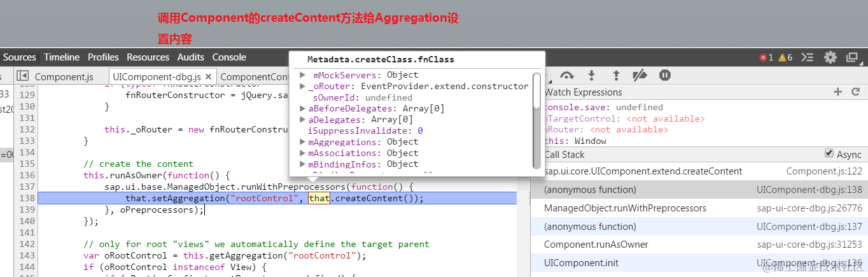Switch to the Profiles panel

point(103,57)
